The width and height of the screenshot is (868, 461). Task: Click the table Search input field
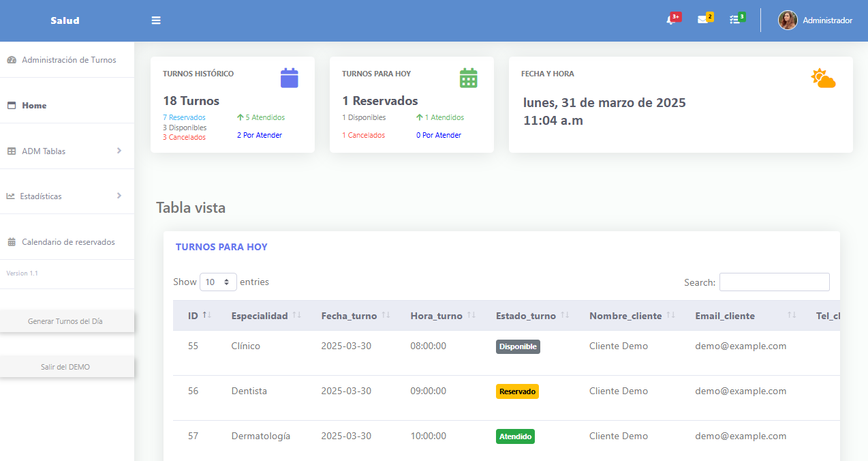774,282
